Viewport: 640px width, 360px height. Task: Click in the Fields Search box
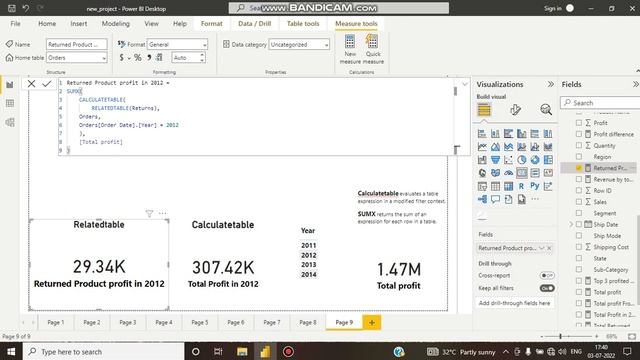click(x=600, y=103)
